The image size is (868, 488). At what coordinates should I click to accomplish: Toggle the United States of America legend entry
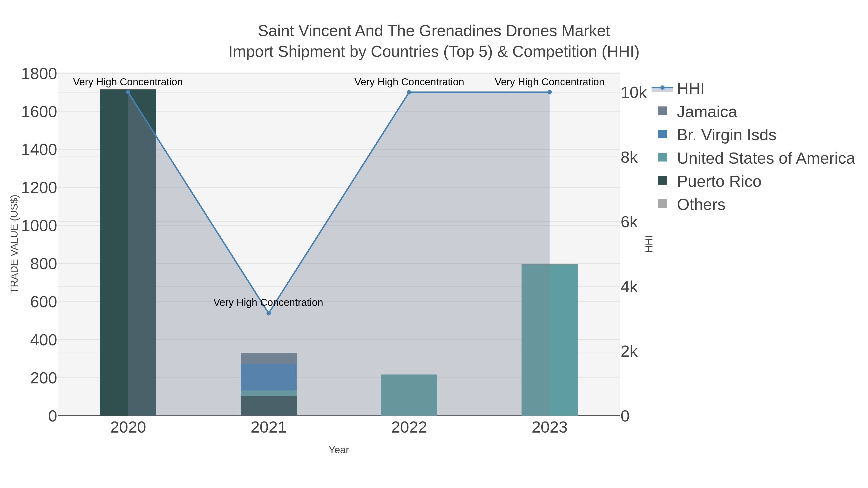(756, 158)
